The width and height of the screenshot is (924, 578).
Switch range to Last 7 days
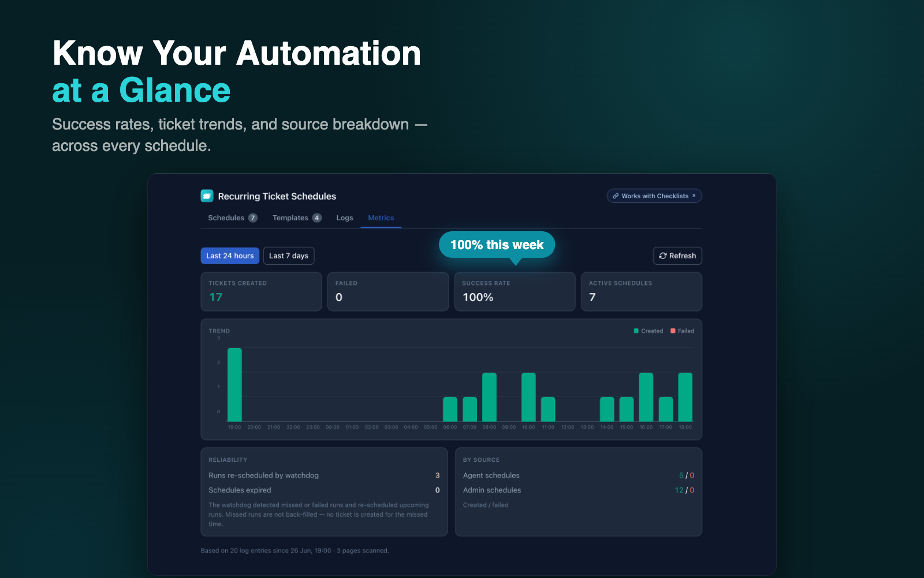[x=289, y=255]
